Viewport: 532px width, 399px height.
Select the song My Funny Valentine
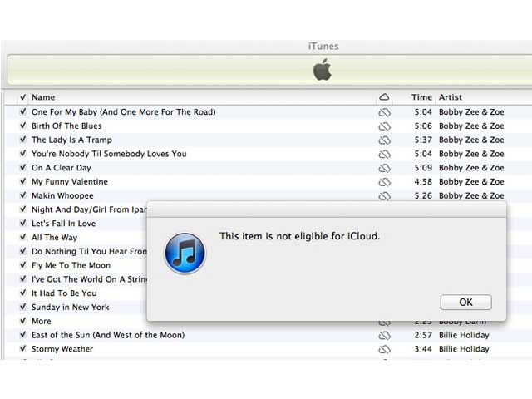click(70, 181)
